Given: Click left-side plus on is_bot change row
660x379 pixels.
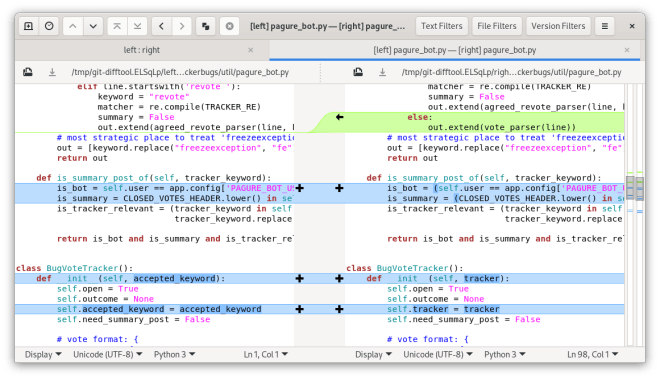Looking at the screenshot, I should pyautogui.click(x=300, y=188).
